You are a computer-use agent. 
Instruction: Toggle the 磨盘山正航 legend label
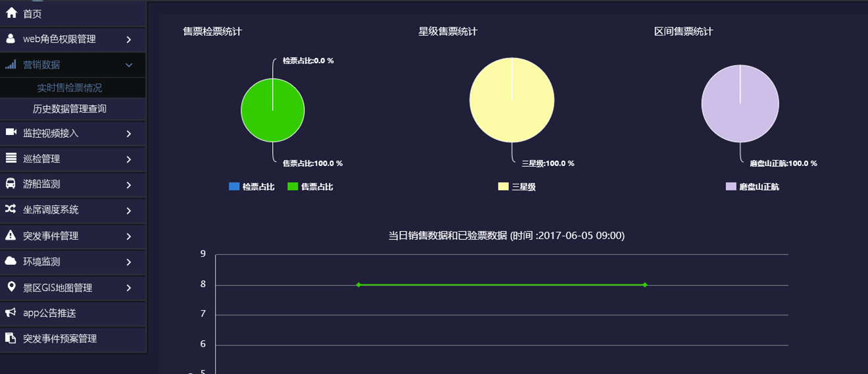tap(759, 187)
